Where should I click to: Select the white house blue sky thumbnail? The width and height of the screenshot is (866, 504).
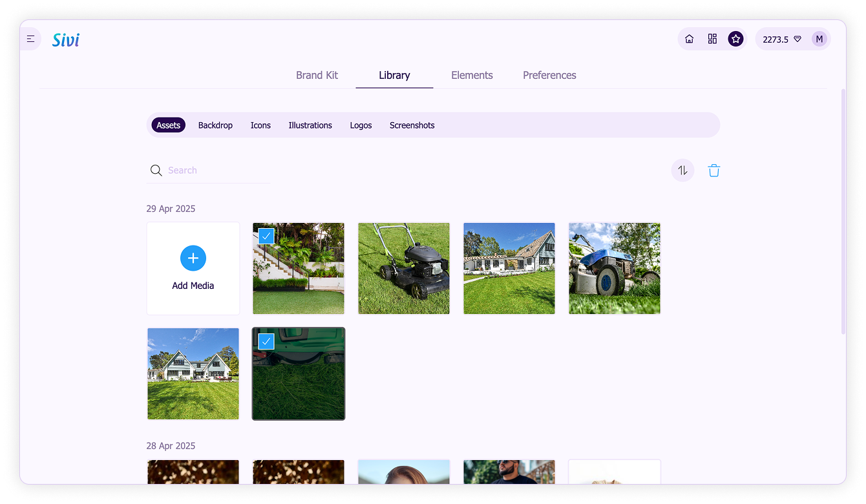[x=193, y=374]
